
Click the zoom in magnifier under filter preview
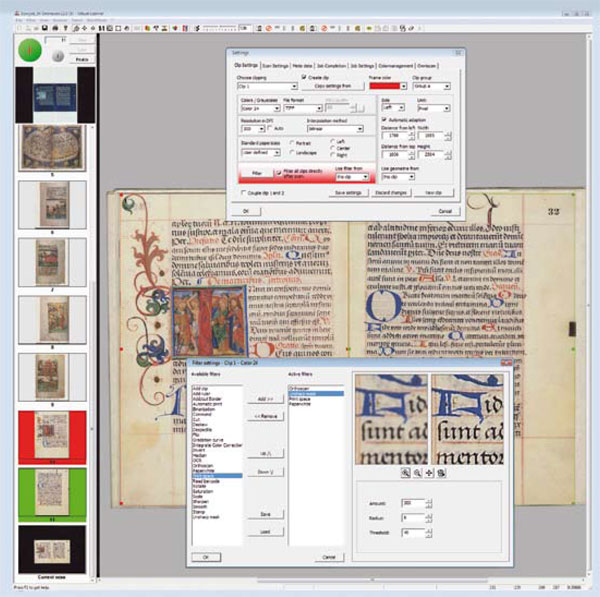pyautogui.click(x=405, y=473)
